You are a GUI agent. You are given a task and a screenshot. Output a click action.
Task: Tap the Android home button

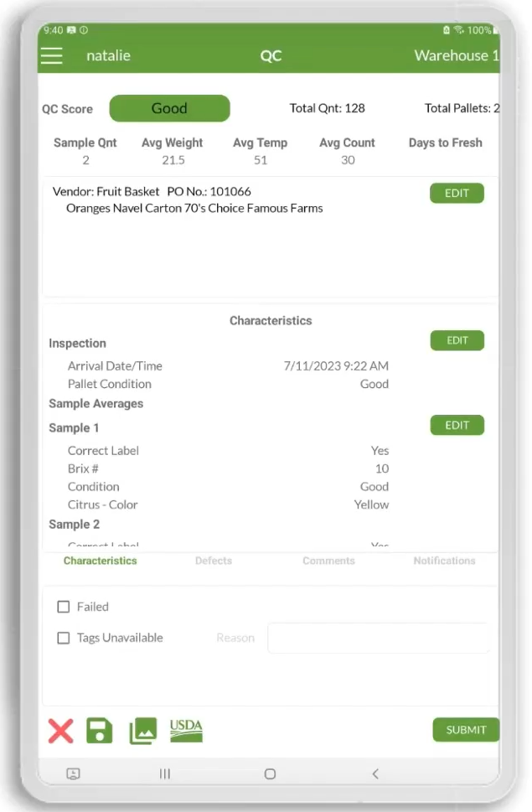(270, 773)
